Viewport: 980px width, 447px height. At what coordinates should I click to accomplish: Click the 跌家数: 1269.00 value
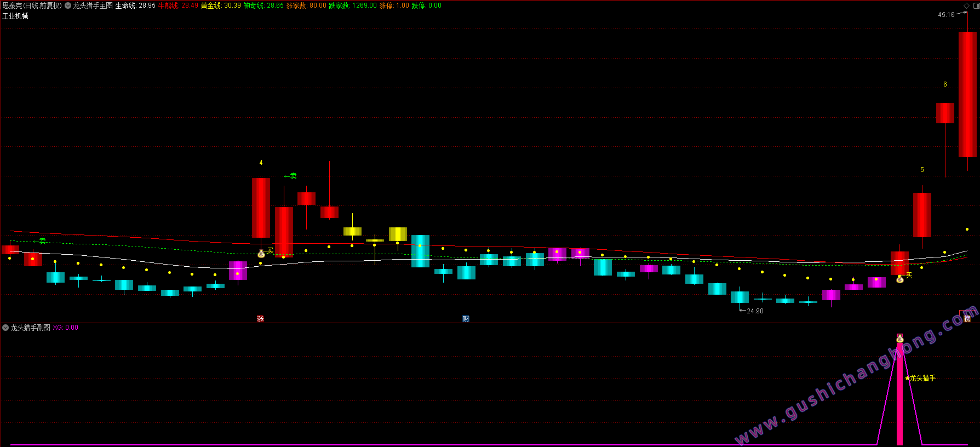pos(353,5)
